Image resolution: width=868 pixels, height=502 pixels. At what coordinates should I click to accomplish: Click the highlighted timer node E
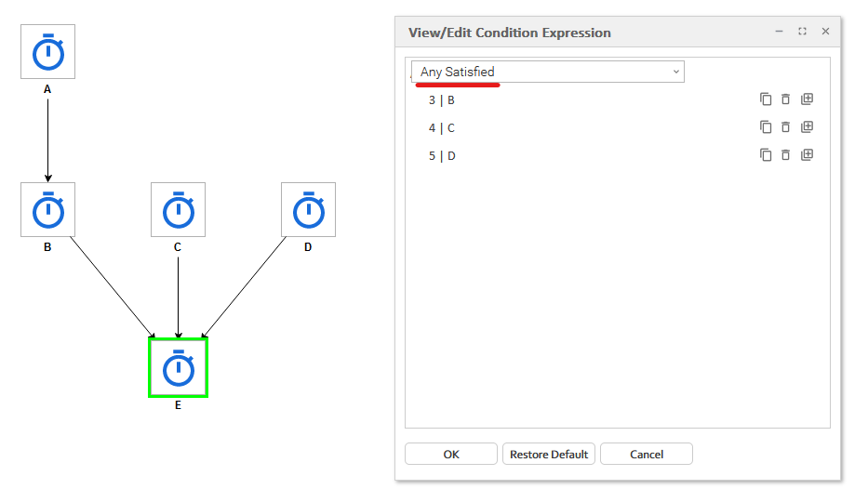pos(178,368)
